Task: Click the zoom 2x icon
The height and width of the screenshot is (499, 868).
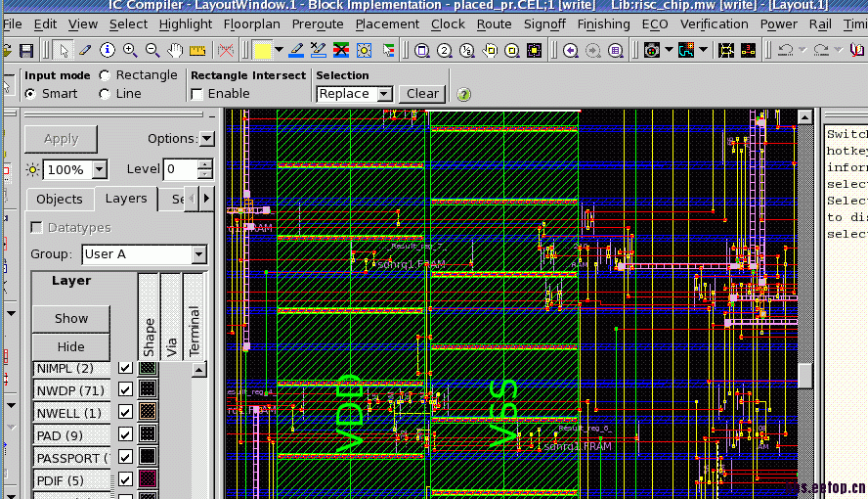Action: click(x=444, y=51)
